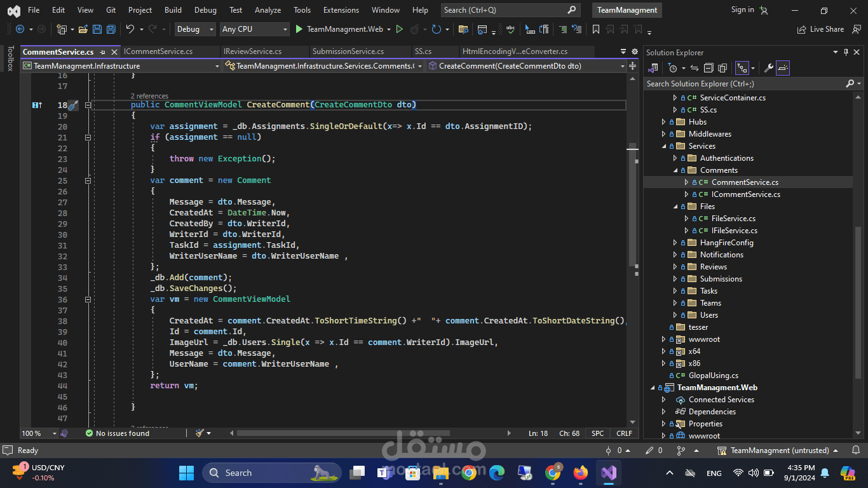Click the Save All icon
This screenshot has height=488, width=868.
coord(111,29)
